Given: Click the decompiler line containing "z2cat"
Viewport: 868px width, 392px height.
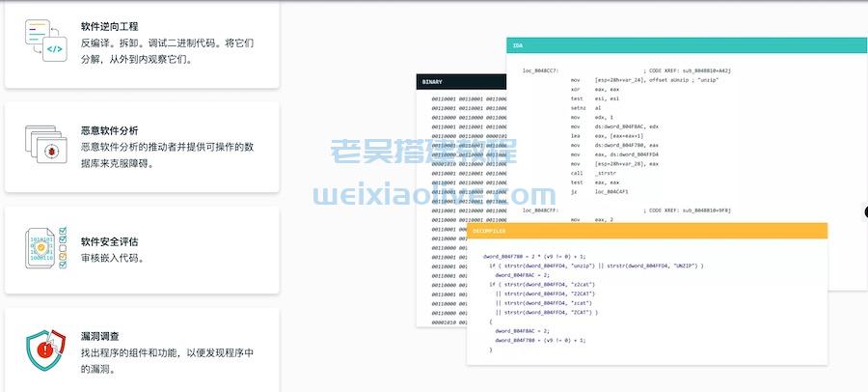Looking at the screenshot, I should (542, 285).
